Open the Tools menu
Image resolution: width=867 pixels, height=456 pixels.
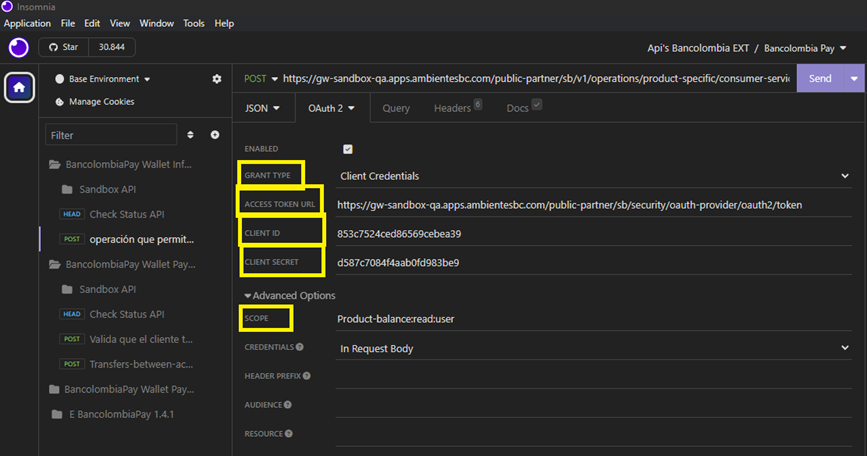click(x=194, y=23)
